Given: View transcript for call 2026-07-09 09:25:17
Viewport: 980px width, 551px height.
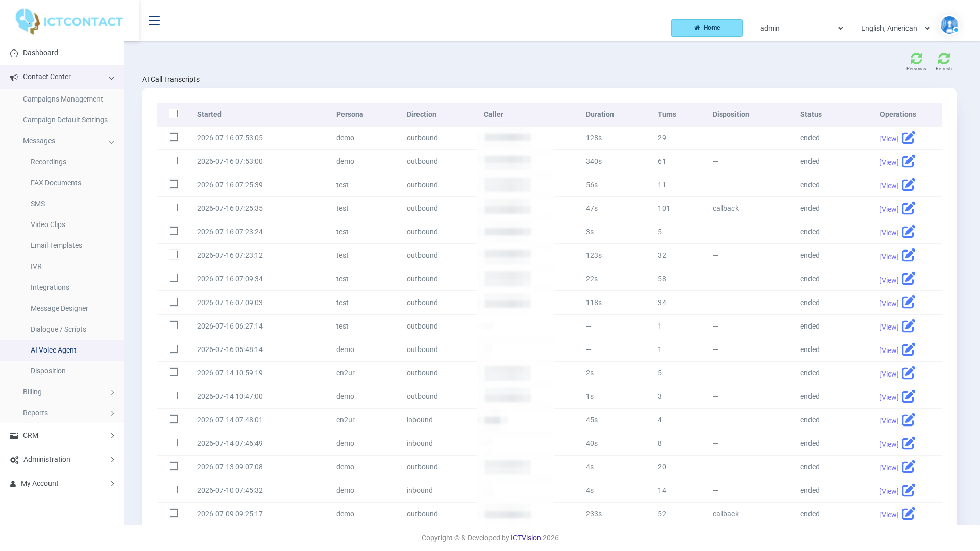Looking at the screenshot, I should 889,515.
